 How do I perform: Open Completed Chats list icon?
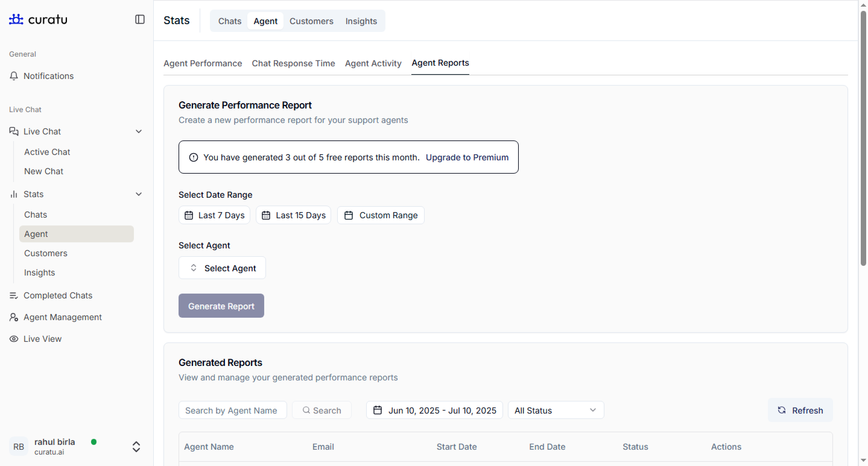(14, 295)
